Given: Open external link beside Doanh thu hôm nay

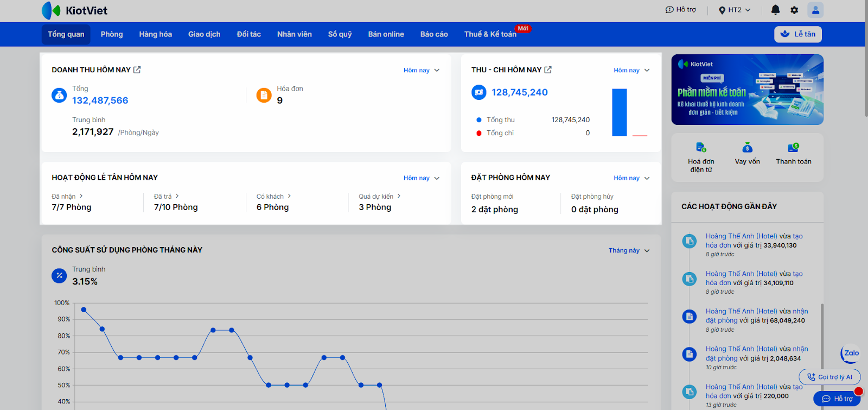Looking at the screenshot, I should pos(137,70).
